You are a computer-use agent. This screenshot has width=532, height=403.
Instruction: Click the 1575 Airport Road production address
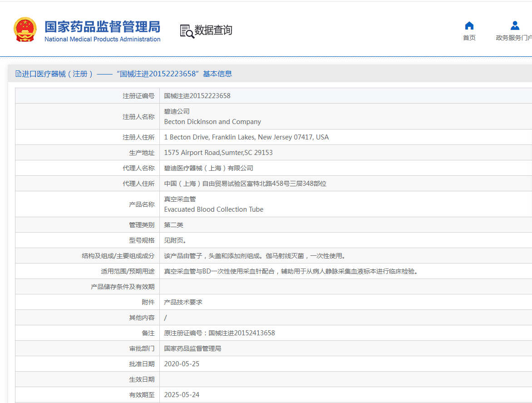(x=218, y=153)
